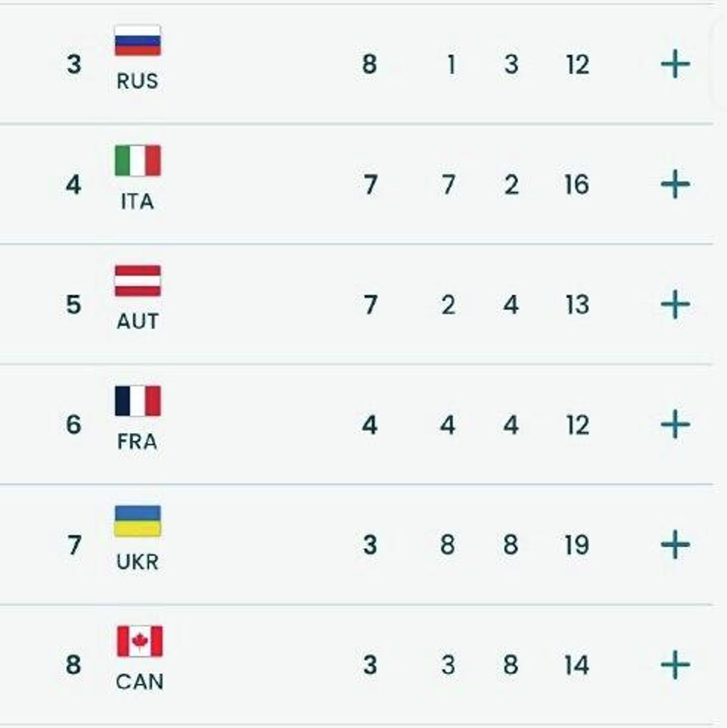Click the Russian flag icon
727x728 pixels.
pos(138,41)
